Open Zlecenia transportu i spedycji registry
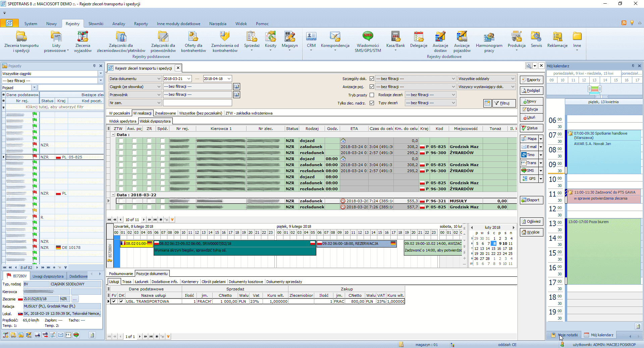This screenshot has width=644, height=348. tap(21, 42)
